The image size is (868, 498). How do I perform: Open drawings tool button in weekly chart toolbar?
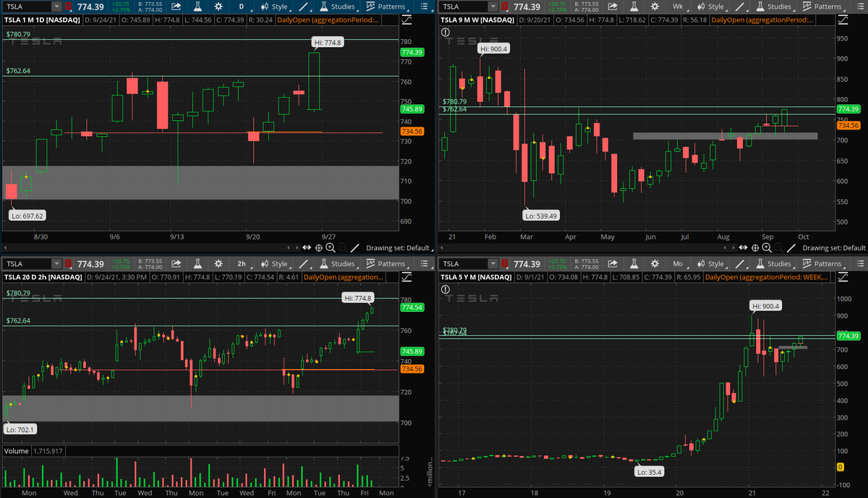(x=740, y=6)
